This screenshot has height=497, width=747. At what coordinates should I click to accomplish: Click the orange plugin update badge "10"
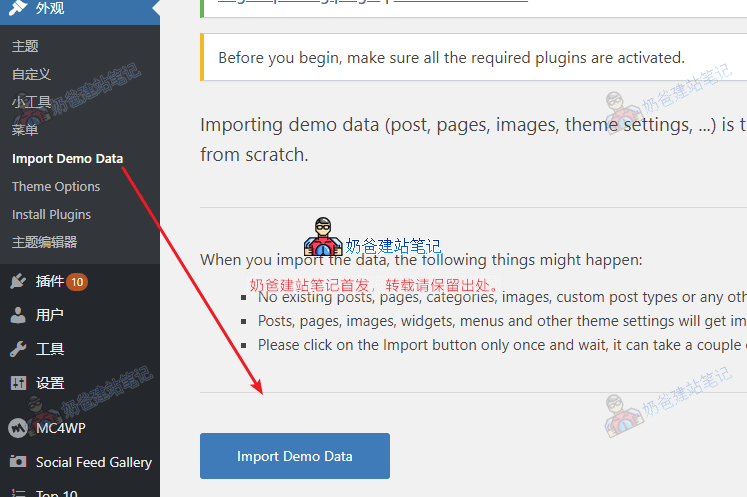pyautogui.click(x=77, y=281)
